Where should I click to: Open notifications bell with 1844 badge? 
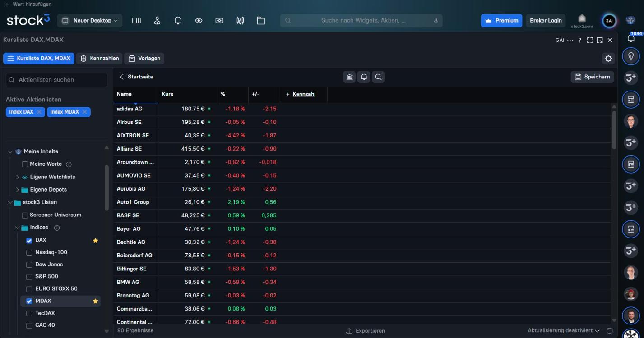click(x=631, y=38)
